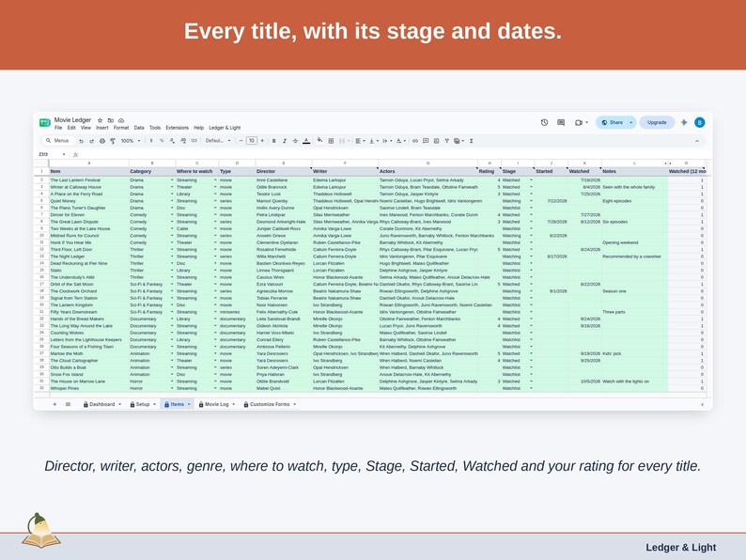Open font family Default dropdown
This screenshot has height=560, width=746.
[218, 141]
